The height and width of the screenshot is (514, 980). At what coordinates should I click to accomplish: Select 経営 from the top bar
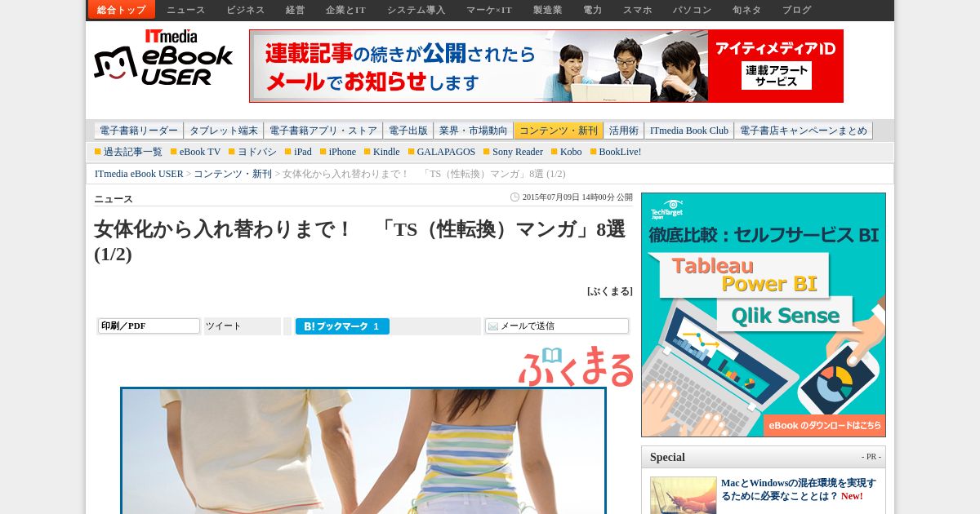coord(295,10)
